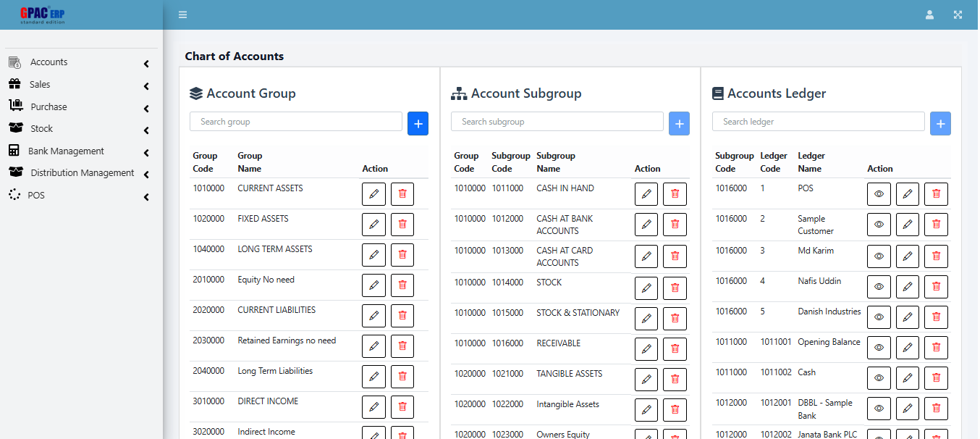Edit the Cash ledger

908,378
